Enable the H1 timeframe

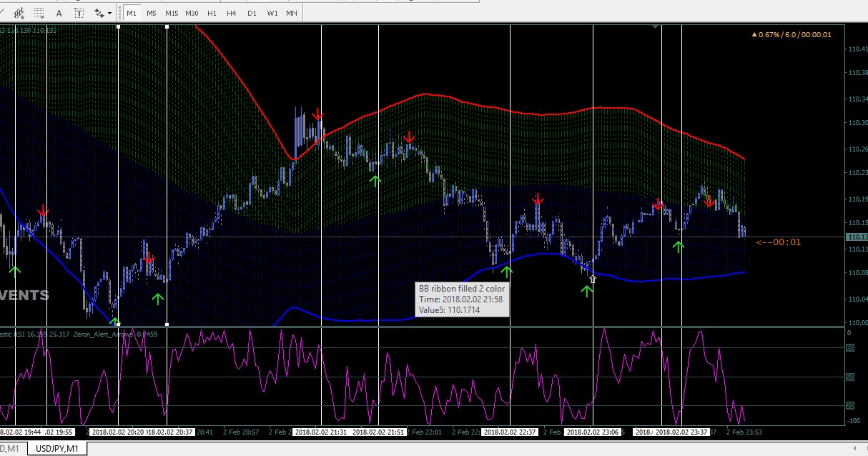point(212,13)
